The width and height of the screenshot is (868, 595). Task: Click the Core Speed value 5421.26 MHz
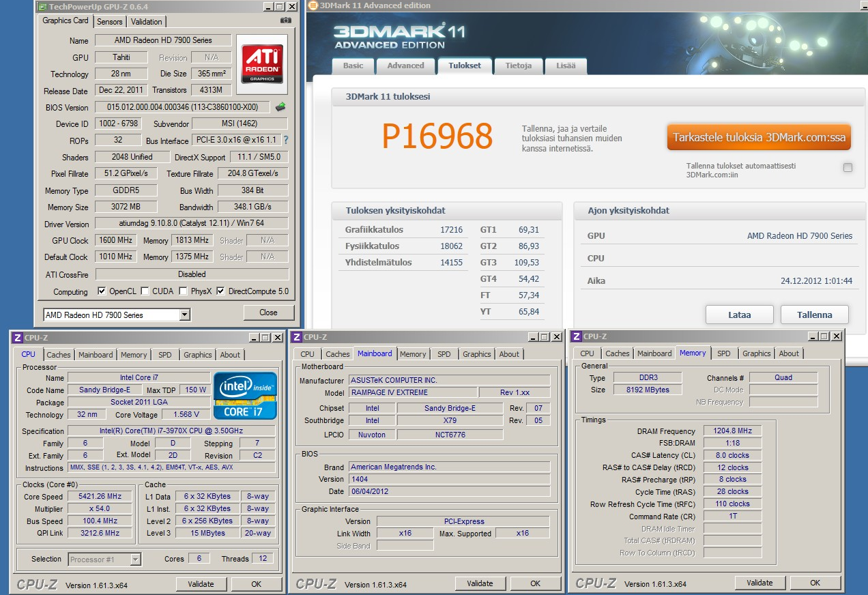pos(100,497)
